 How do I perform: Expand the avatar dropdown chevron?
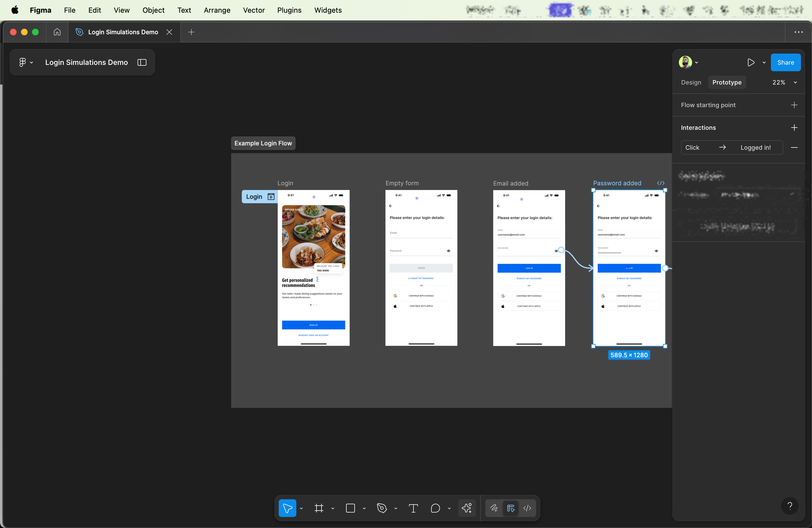(x=696, y=62)
